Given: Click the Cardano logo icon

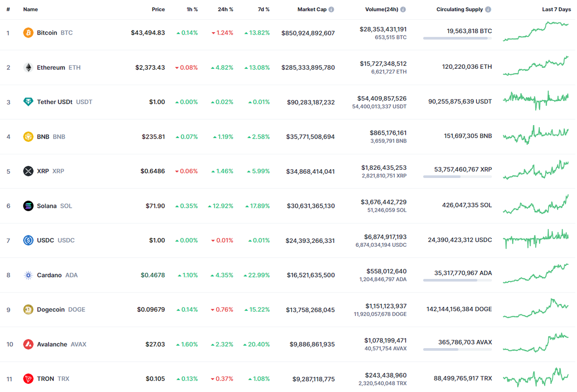Looking at the screenshot, I should pos(28,275).
